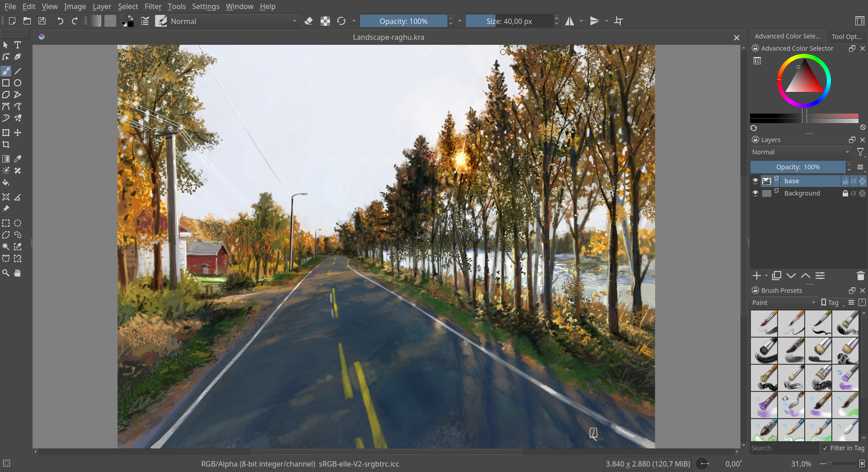The height and width of the screenshot is (472, 868).
Task: Select the Crop tool
Action: click(6, 144)
